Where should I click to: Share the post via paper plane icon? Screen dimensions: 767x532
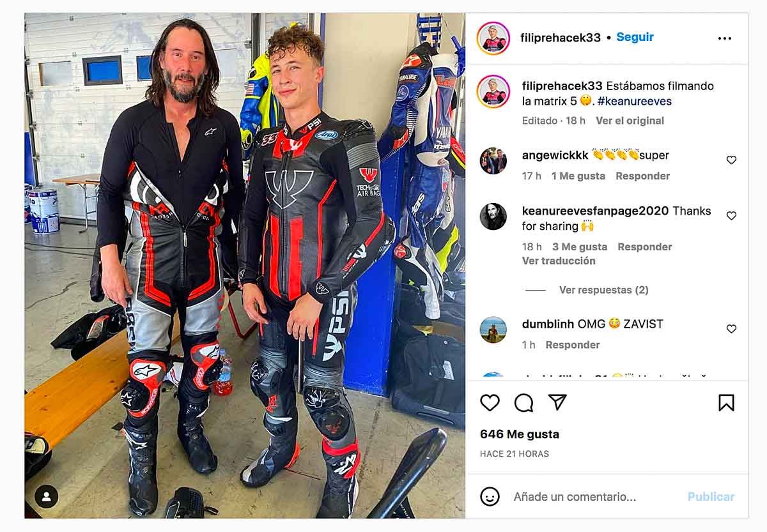(557, 402)
